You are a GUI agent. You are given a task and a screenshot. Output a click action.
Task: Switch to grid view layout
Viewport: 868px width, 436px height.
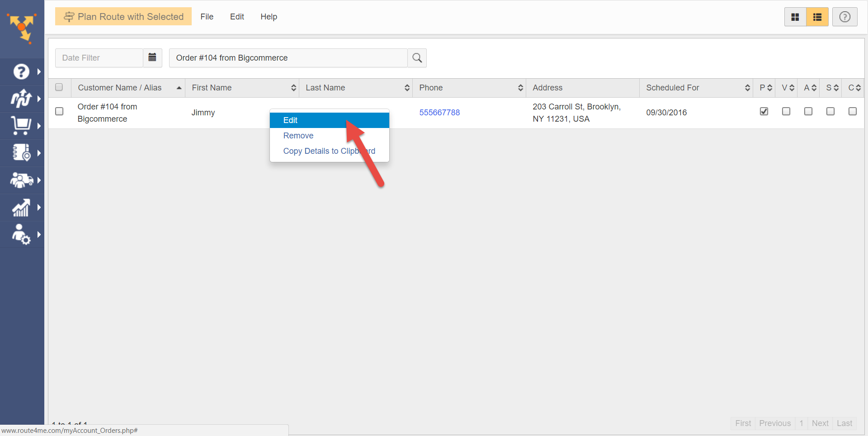point(795,17)
